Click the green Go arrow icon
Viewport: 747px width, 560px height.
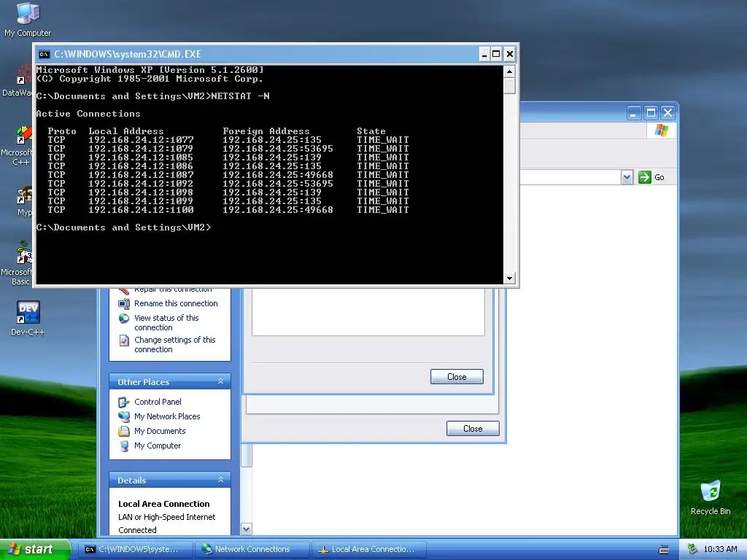(645, 177)
